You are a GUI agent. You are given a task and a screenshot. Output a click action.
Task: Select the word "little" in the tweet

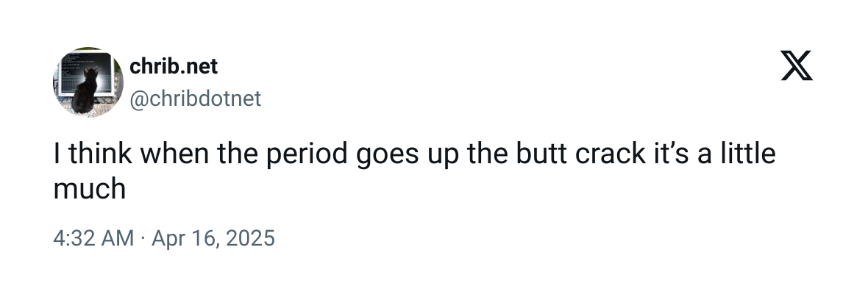pyautogui.click(x=744, y=157)
